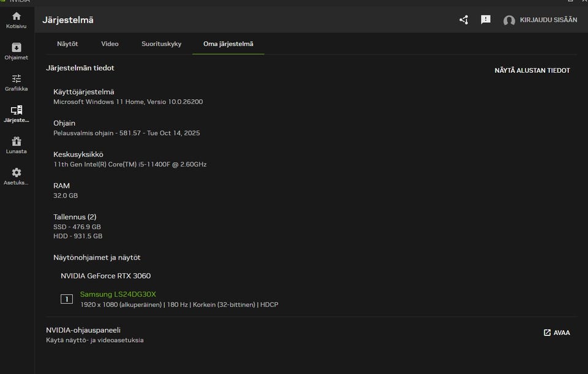Click SSD - 476.9 GB entry
588x374 pixels.
pos(77,226)
